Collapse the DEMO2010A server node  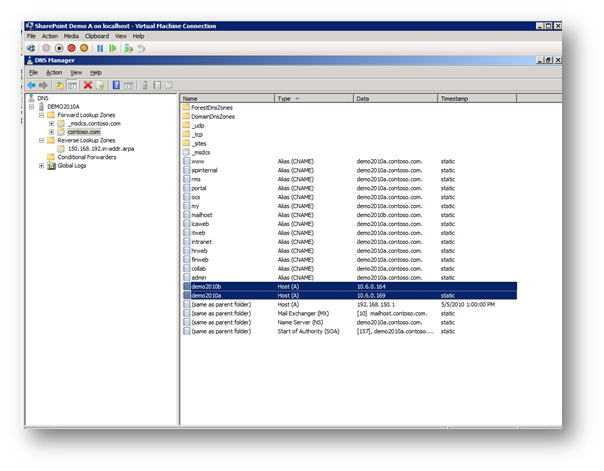32,107
